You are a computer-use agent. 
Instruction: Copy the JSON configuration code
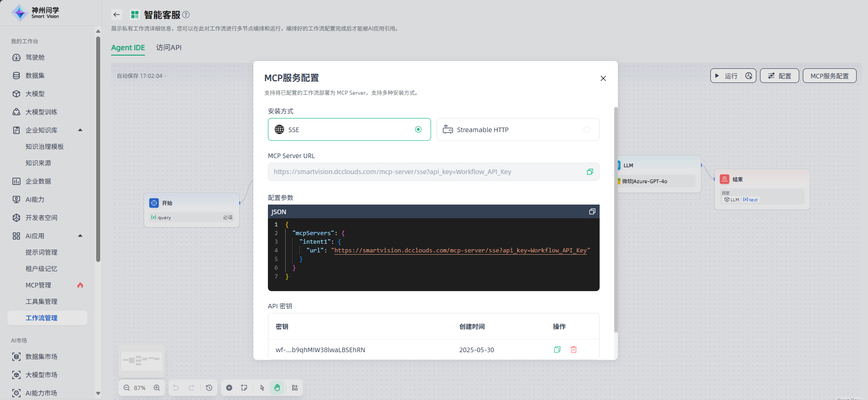click(x=592, y=211)
